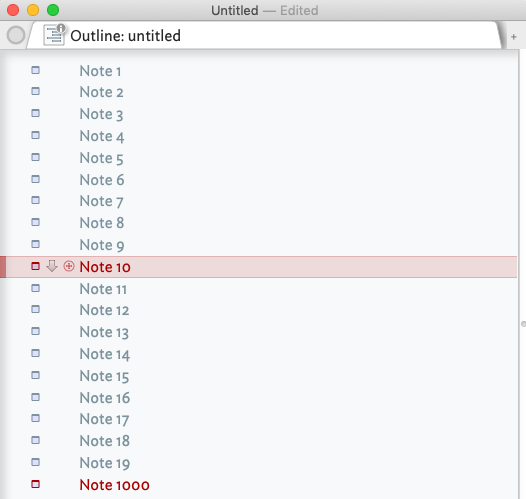Click the note icon beside Note 5
The image size is (526, 499).
[35, 157]
